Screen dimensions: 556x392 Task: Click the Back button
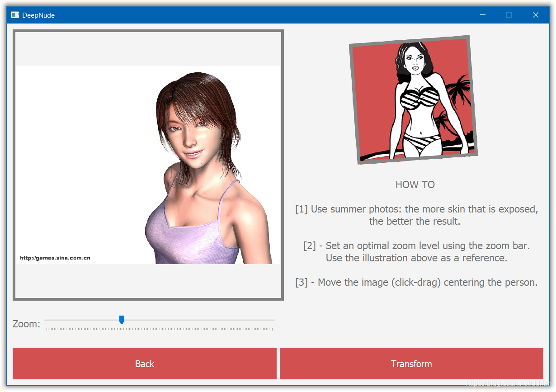145,364
